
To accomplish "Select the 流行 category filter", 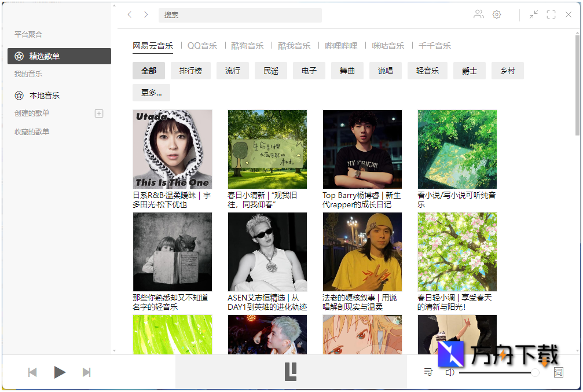I will coord(233,71).
